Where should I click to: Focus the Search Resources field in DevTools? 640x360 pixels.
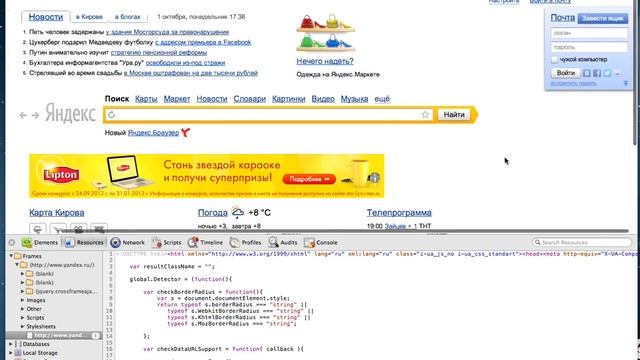pyautogui.click(x=582, y=242)
